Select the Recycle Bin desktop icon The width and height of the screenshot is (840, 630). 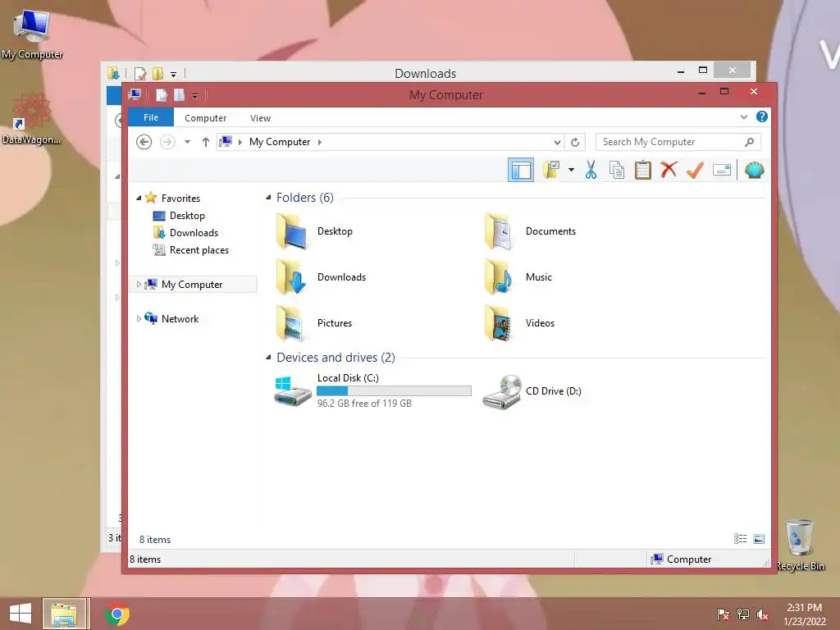(x=800, y=546)
